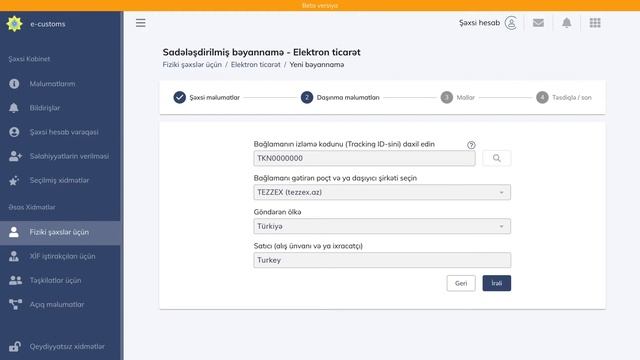This screenshot has height=360, width=640.
Task: Click the Şəxsi hesab varaqəsi icon
Action: (14, 132)
